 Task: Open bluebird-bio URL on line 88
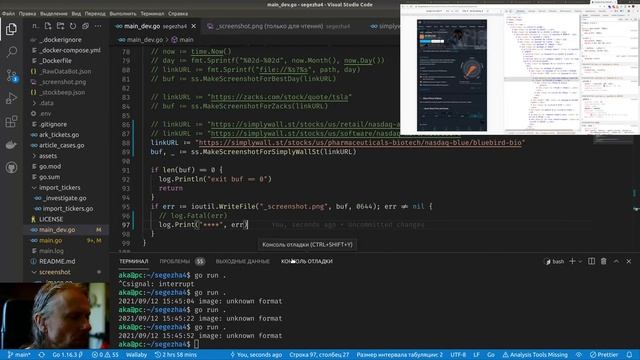point(360,142)
